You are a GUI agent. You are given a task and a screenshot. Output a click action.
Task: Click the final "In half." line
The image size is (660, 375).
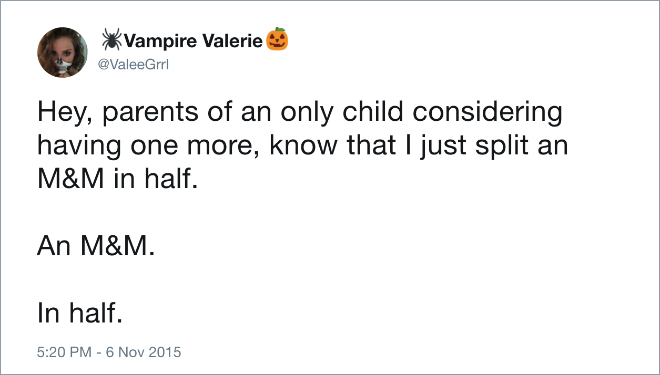coord(80,313)
